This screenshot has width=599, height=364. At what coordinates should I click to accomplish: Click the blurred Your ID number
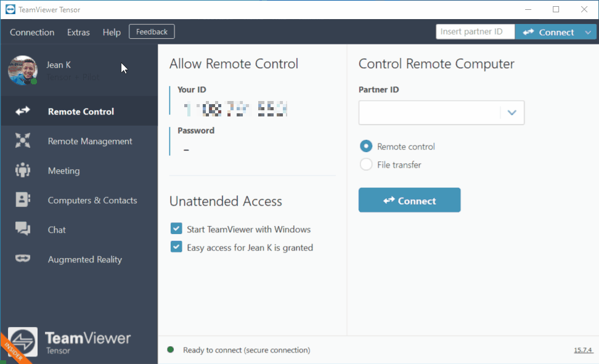tap(235, 109)
